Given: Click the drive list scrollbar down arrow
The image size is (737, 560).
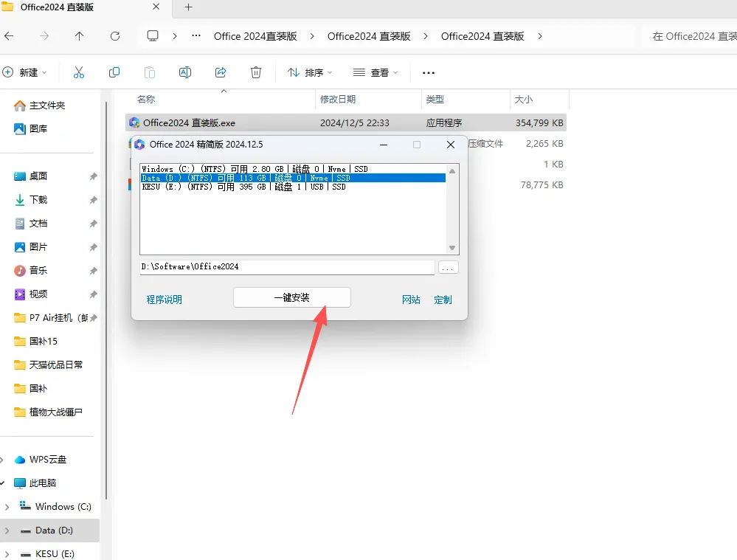Looking at the screenshot, I should (452, 248).
